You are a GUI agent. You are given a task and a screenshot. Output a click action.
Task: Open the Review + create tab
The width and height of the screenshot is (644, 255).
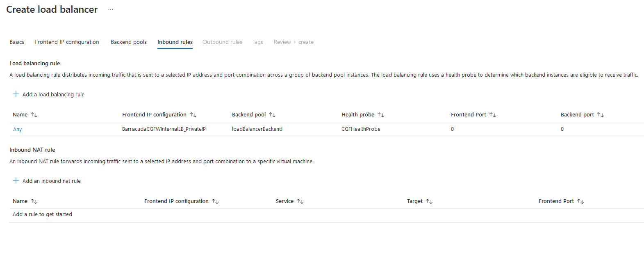pos(294,42)
